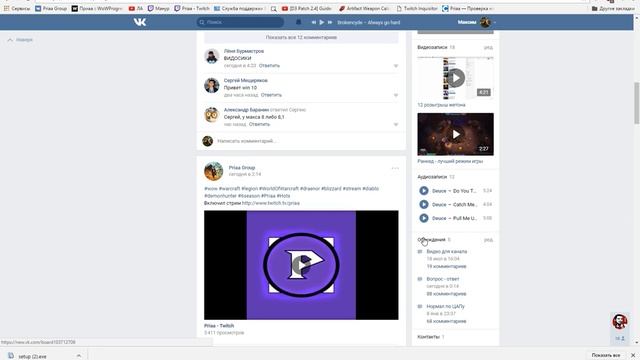Open Леня Бурмистров's avatar
640x360 pixels.
tap(211, 56)
